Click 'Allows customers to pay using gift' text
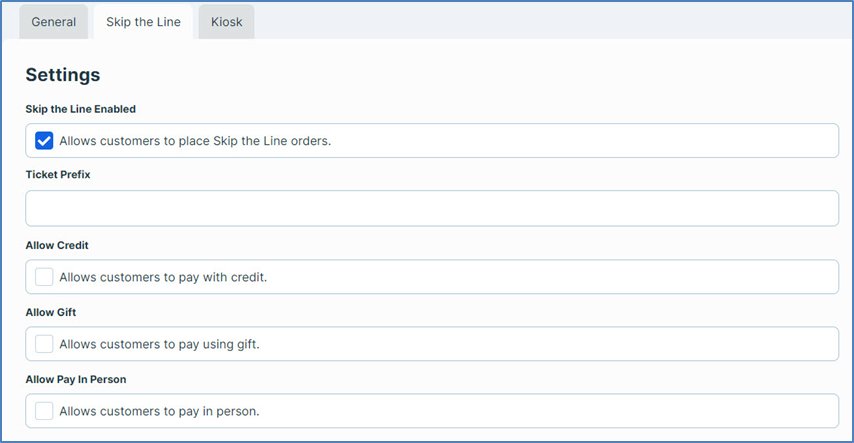The height and width of the screenshot is (443, 854). [x=159, y=344]
